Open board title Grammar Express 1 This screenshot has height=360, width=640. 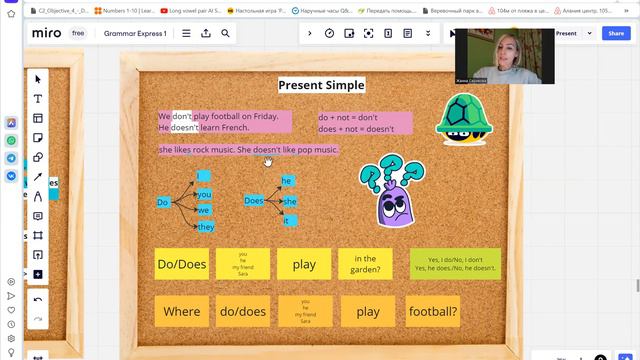click(135, 33)
